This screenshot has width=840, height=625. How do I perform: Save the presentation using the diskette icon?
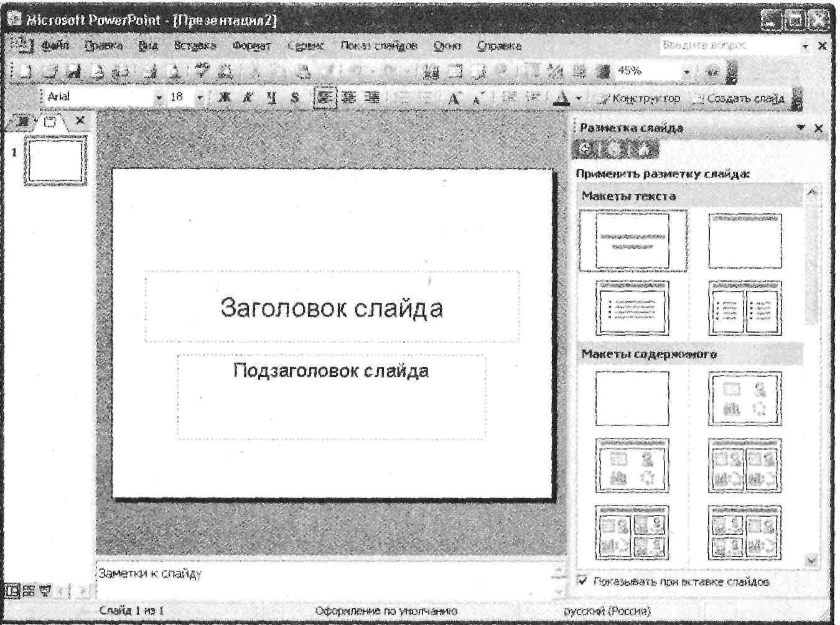click(x=75, y=72)
